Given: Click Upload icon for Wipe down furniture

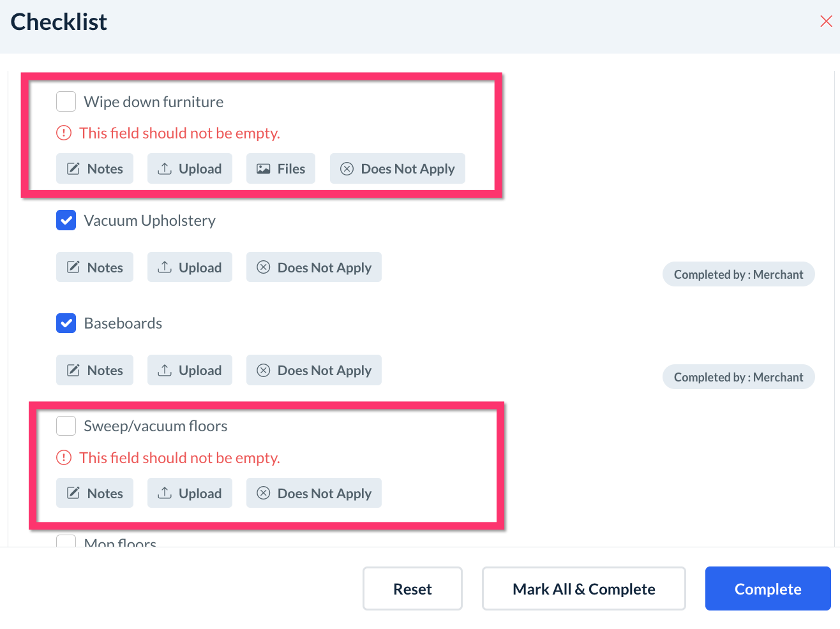Looking at the screenshot, I should (x=165, y=169).
